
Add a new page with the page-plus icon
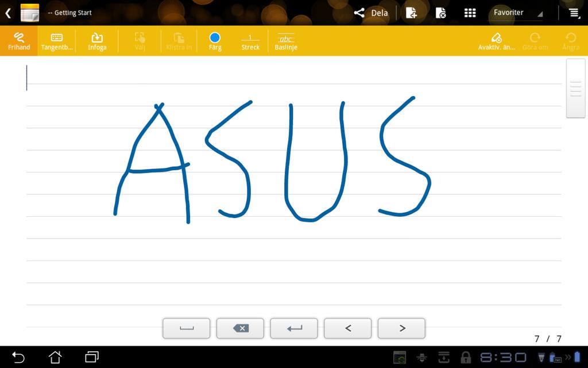(411, 13)
